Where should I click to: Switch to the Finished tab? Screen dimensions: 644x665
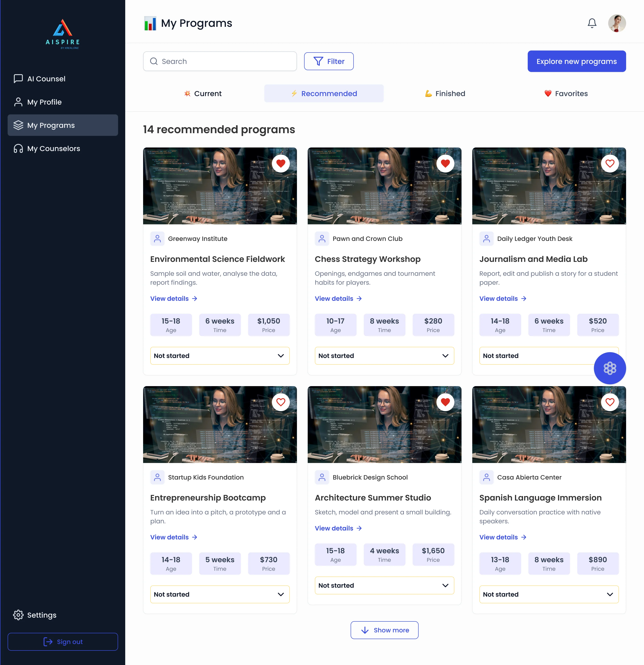[445, 94]
